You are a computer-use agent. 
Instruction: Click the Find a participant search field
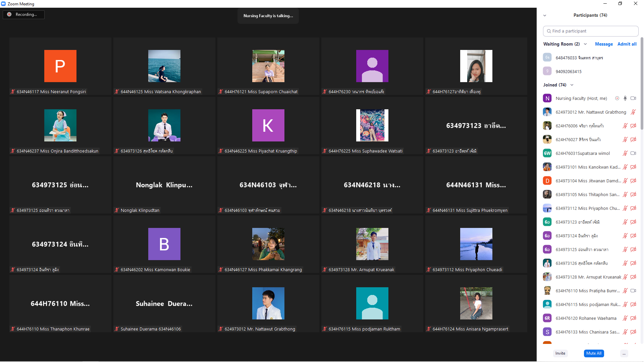point(590,31)
